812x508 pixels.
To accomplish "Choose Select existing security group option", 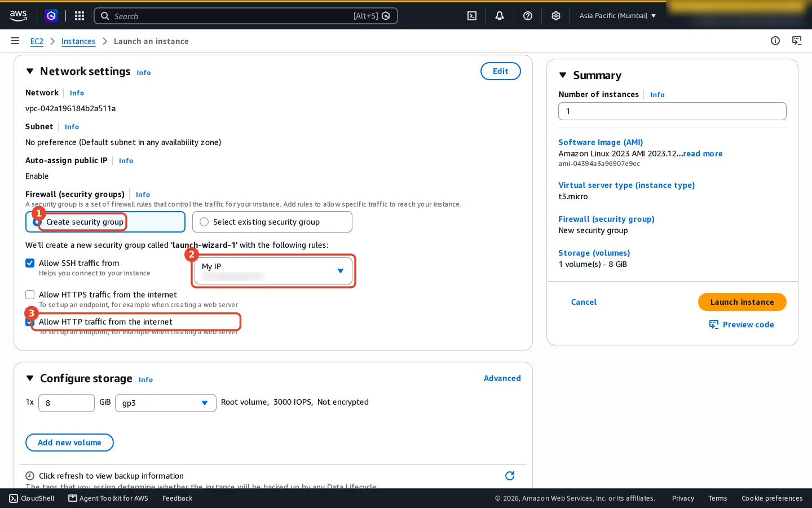I will 272,222.
